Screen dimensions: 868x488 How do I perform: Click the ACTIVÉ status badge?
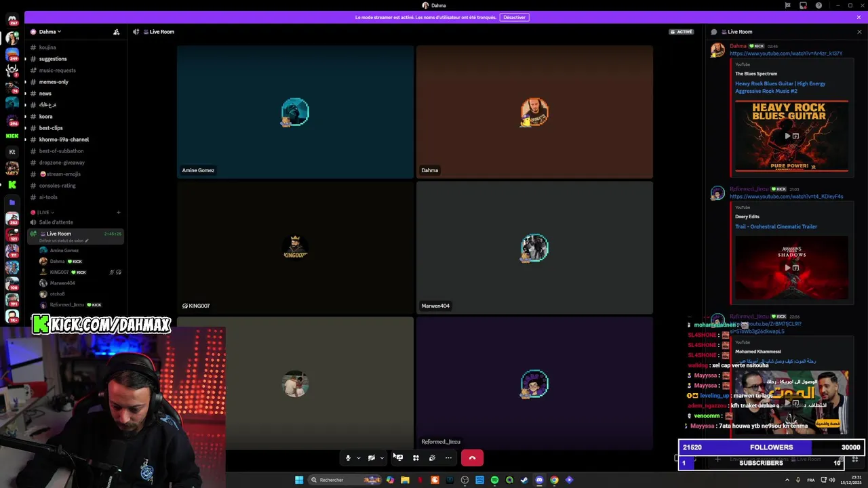[682, 32]
